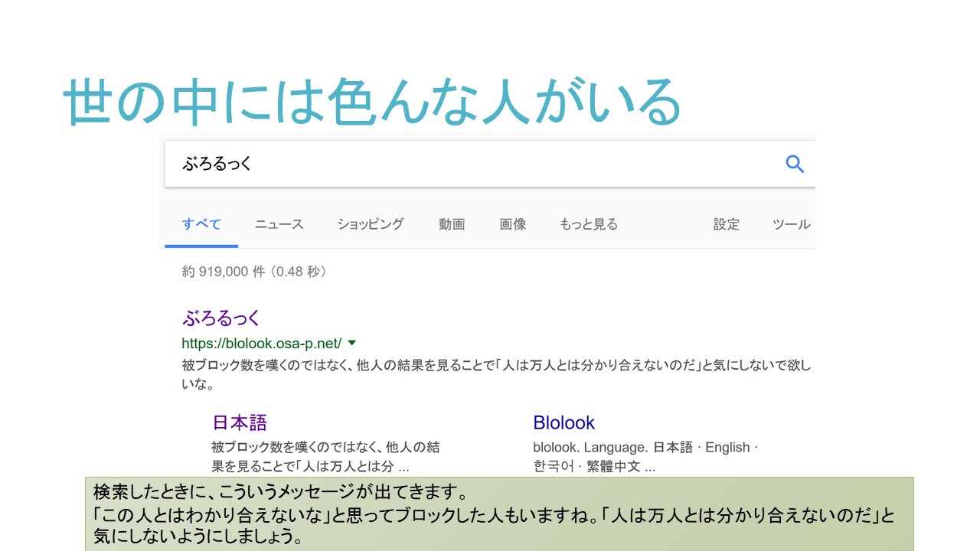Open the 設定 settings menu
This screenshot has width=980, height=551.
point(725,223)
